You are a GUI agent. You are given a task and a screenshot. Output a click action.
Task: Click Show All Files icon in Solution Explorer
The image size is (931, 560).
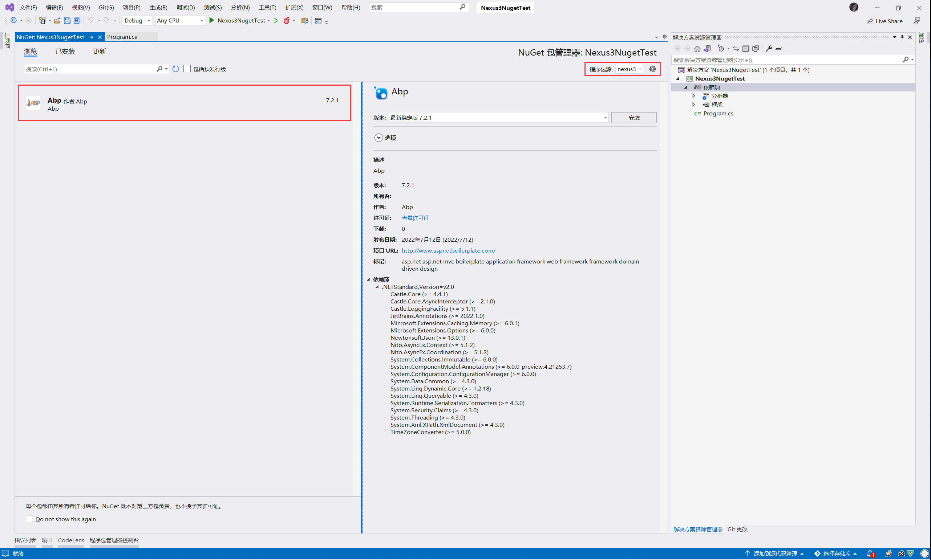(756, 48)
